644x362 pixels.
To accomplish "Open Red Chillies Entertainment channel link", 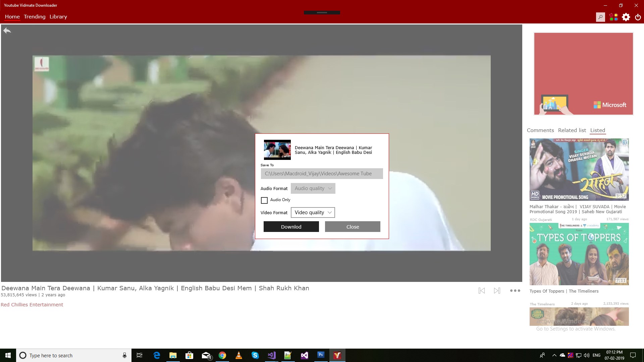I will 32,305.
